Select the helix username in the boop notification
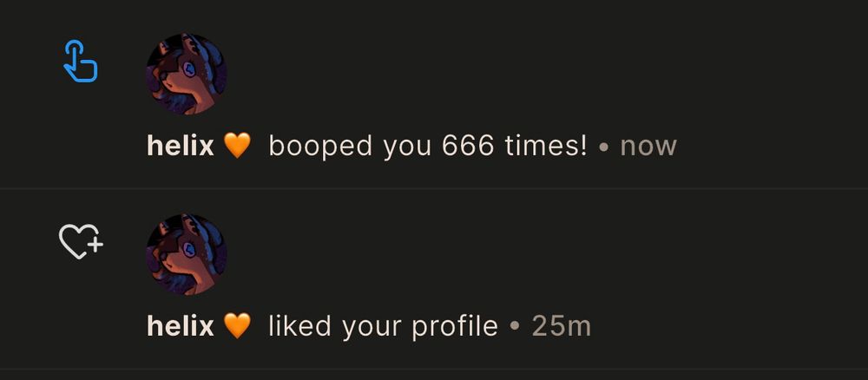 tap(181, 146)
